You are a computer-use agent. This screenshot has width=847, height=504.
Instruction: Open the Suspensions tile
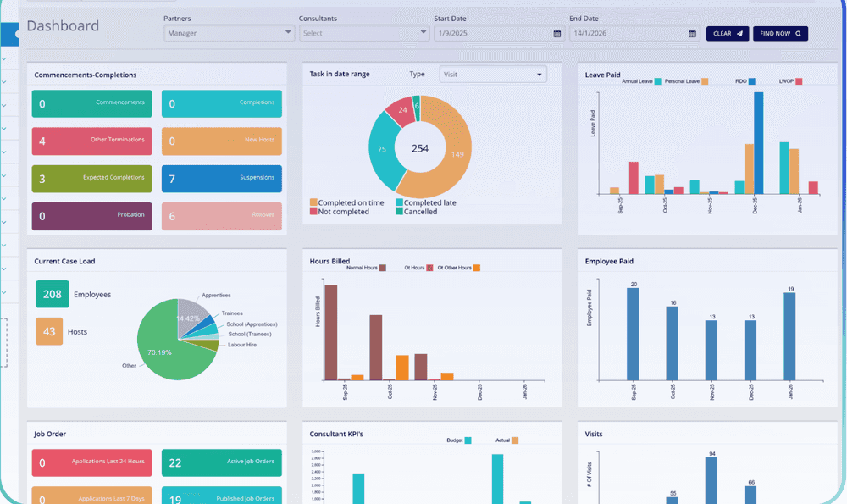click(x=221, y=179)
